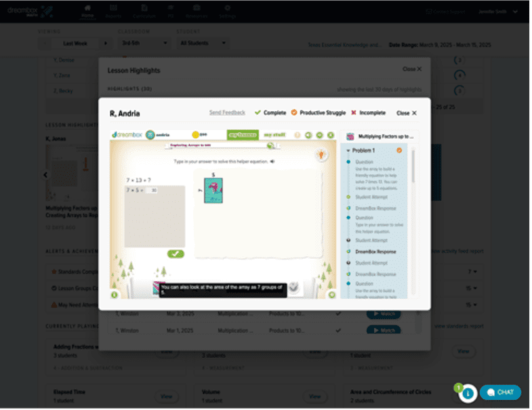The width and height of the screenshot is (532, 410).
Task: Open the 3rd-5th classroom dropdown
Action: (144, 43)
